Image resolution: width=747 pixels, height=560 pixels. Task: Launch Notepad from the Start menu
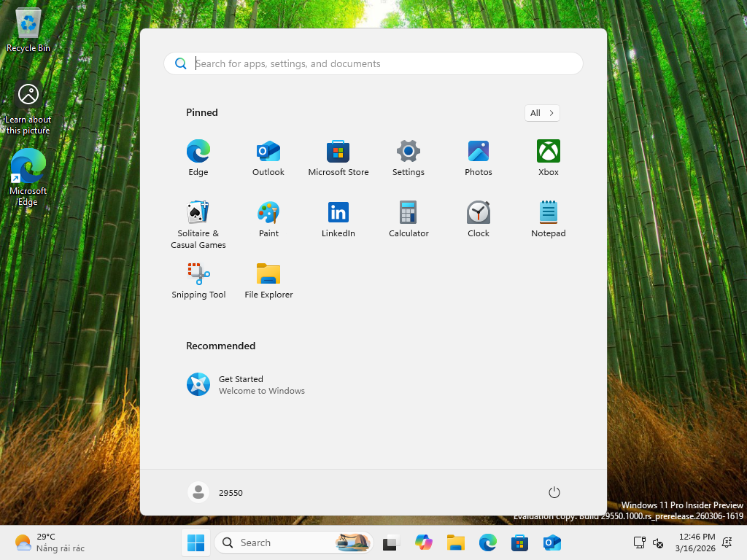(549, 219)
